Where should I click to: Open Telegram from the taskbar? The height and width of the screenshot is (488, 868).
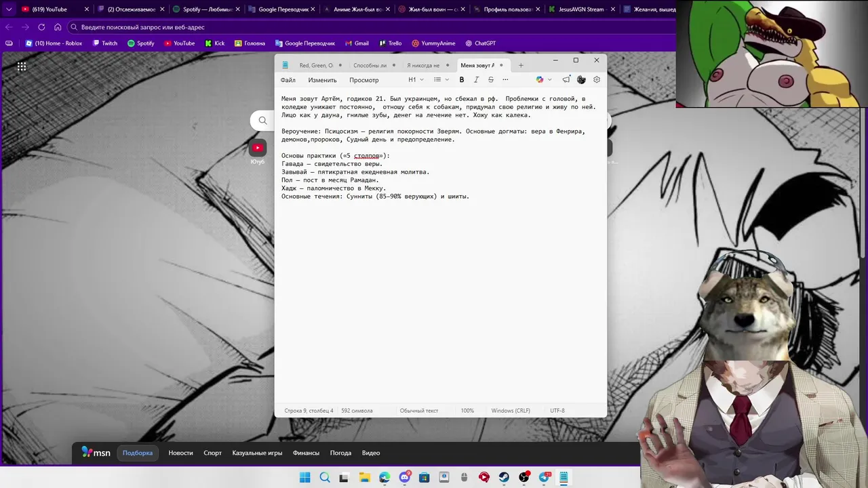pyautogui.click(x=544, y=477)
